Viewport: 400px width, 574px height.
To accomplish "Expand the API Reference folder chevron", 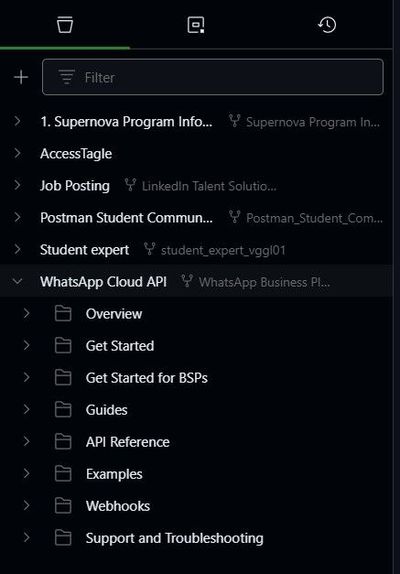I will (x=26, y=441).
